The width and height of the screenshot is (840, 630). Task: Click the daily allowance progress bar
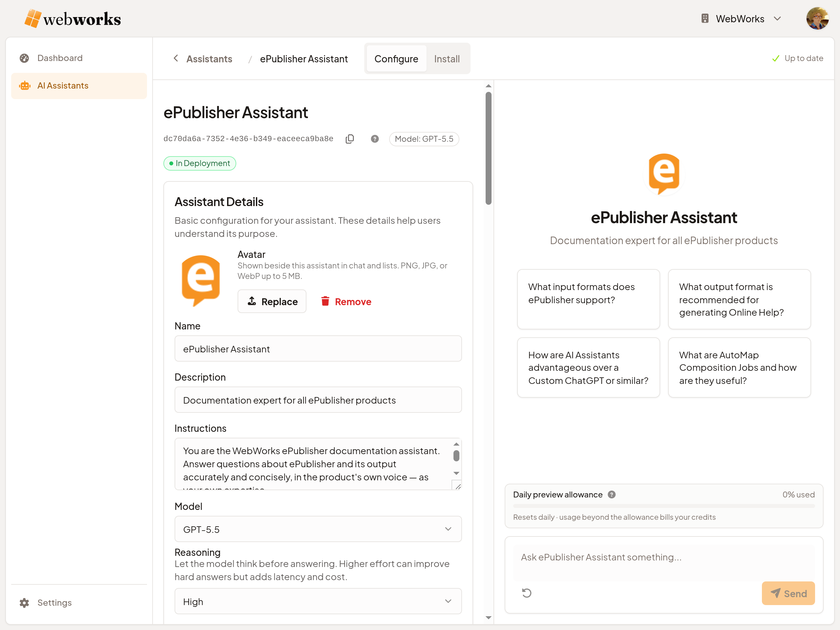(x=664, y=506)
